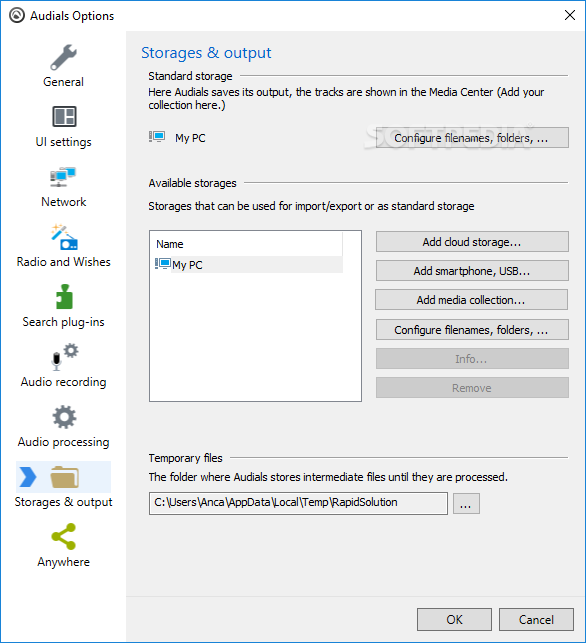
Task: Click Configure filenames button beside My PC standard storage
Action: tap(472, 138)
